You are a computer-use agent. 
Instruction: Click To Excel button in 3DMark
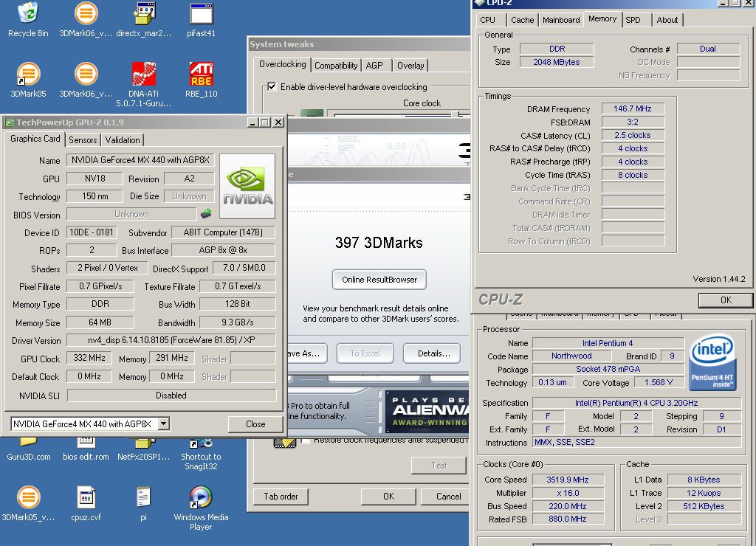pos(365,353)
